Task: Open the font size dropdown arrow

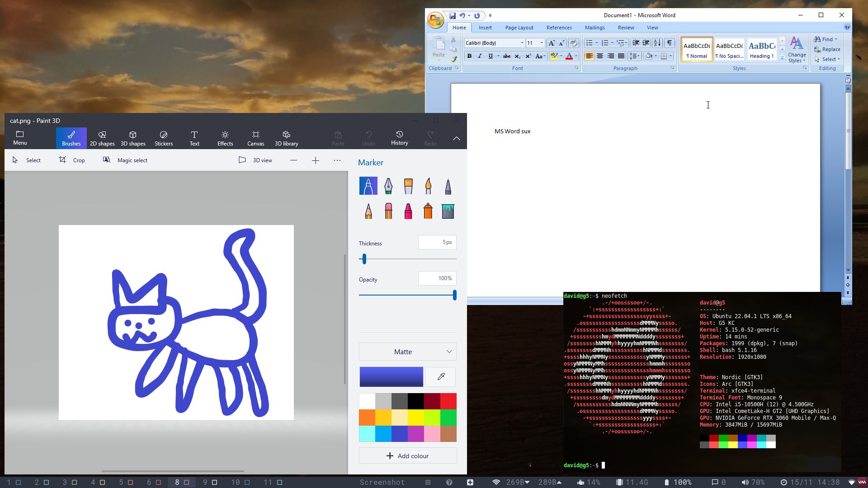Action: (542, 43)
